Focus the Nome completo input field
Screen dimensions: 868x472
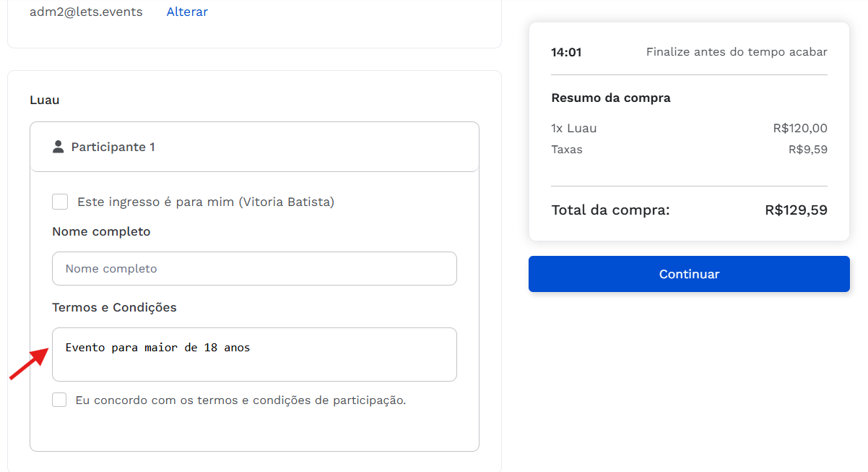coord(254,268)
